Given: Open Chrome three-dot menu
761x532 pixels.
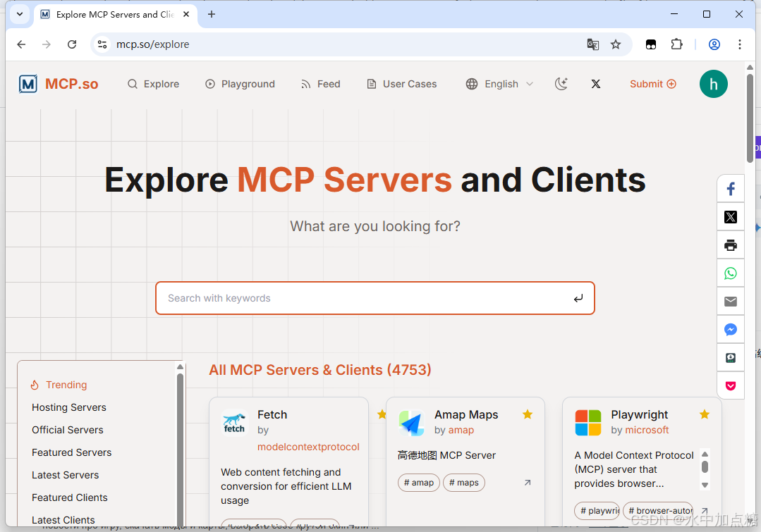Looking at the screenshot, I should (740, 44).
